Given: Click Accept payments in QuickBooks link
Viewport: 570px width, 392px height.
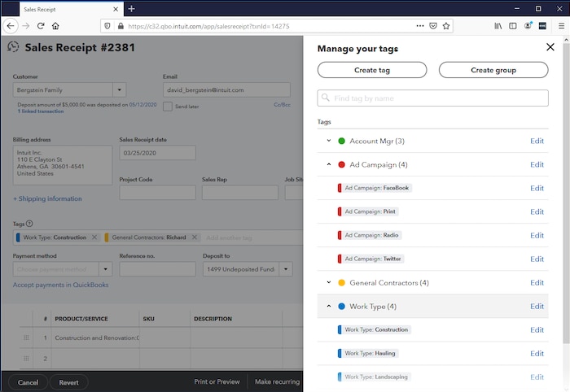Looking at the screenshot, I should click(61, 285).
